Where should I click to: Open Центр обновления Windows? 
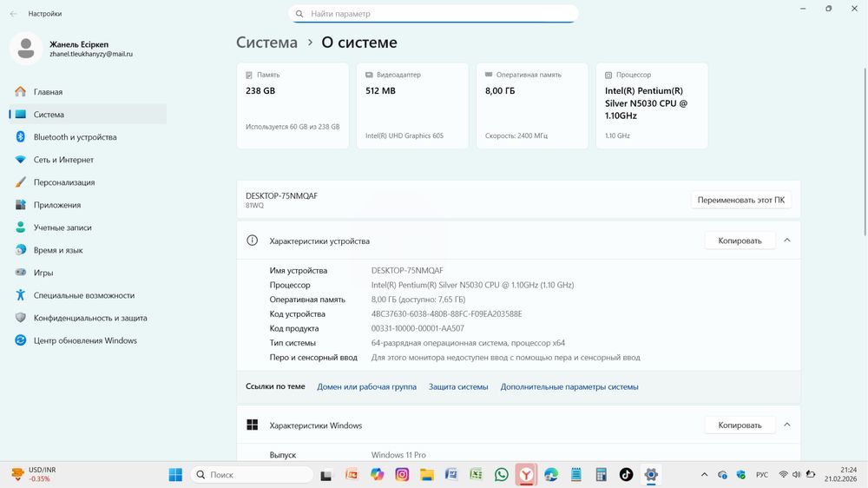88,340
